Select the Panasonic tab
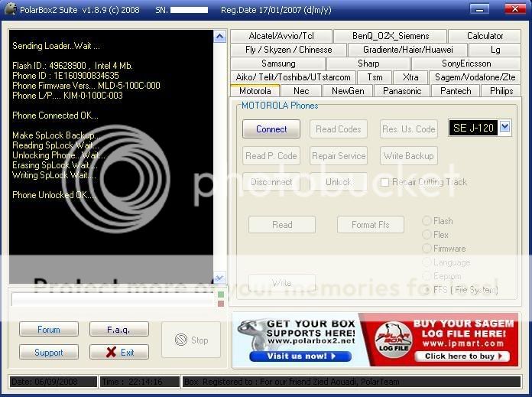 [x=402, y=91]
